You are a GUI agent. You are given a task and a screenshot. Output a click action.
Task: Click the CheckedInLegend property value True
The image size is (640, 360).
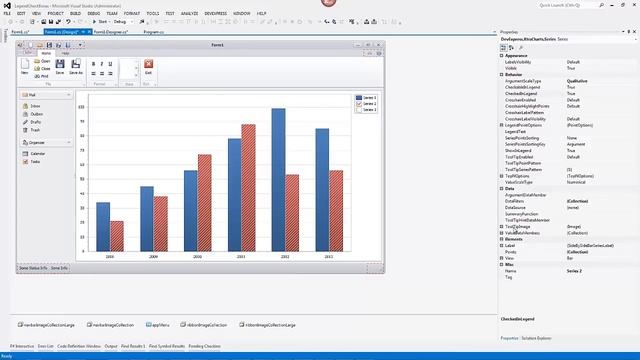(x=571, y=93)
